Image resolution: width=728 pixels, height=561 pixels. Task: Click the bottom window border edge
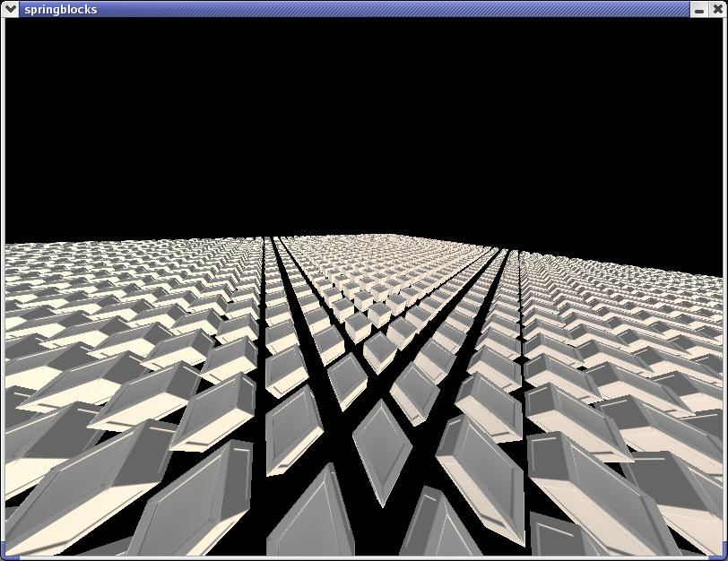click(359, 558)
